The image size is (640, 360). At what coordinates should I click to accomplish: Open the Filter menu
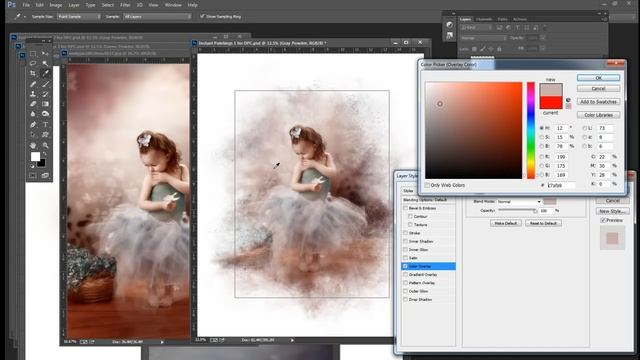(x=125, y=5)
